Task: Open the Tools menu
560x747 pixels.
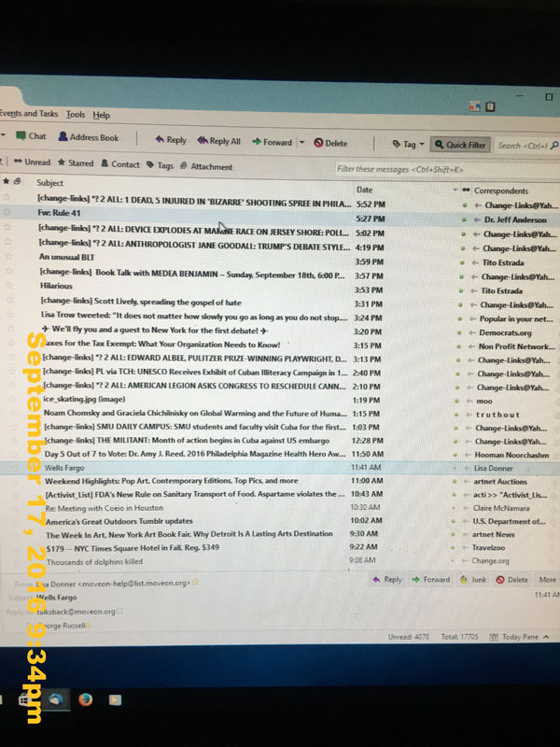Action: (76, 114)
